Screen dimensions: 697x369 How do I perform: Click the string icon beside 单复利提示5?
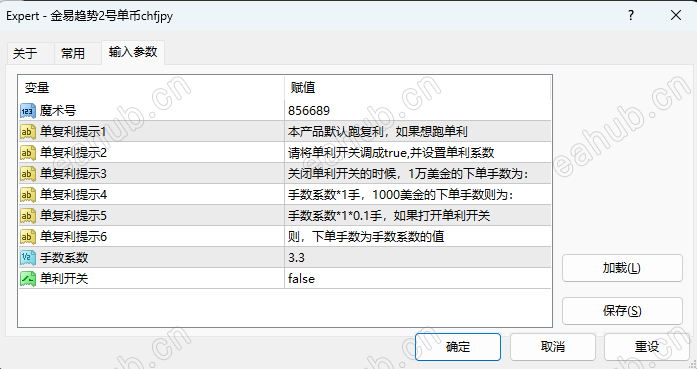(x=28, y=216)
